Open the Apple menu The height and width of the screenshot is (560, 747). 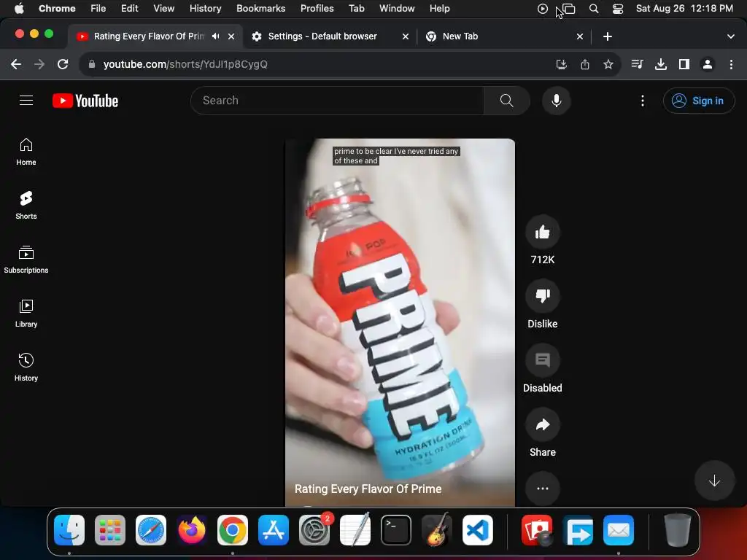coord(19,9)
